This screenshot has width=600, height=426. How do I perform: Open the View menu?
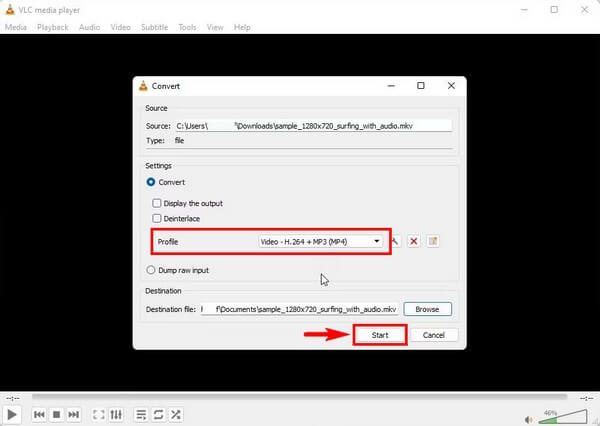[215, 28]
